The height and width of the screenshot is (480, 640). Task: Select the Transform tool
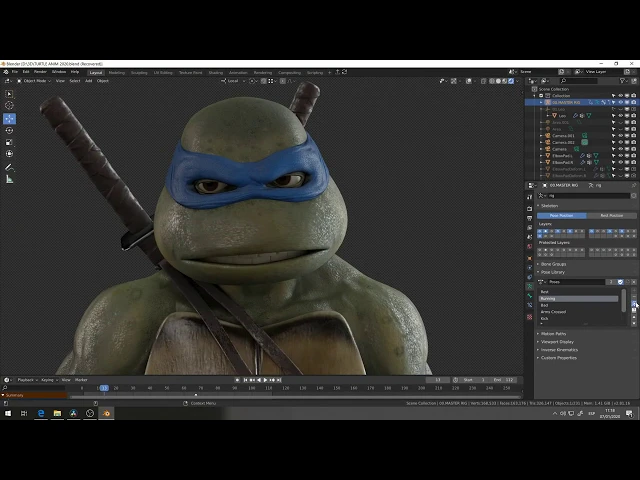(x=9, y=154)
